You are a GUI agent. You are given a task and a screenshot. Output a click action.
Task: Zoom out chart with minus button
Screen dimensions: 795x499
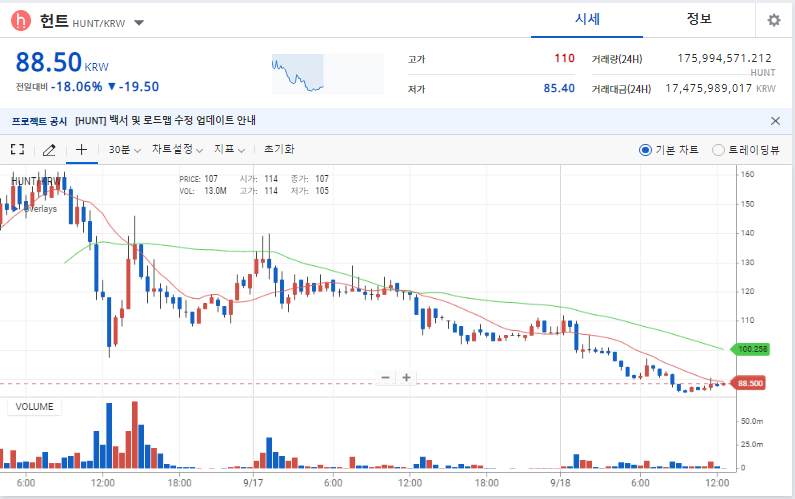385,377
